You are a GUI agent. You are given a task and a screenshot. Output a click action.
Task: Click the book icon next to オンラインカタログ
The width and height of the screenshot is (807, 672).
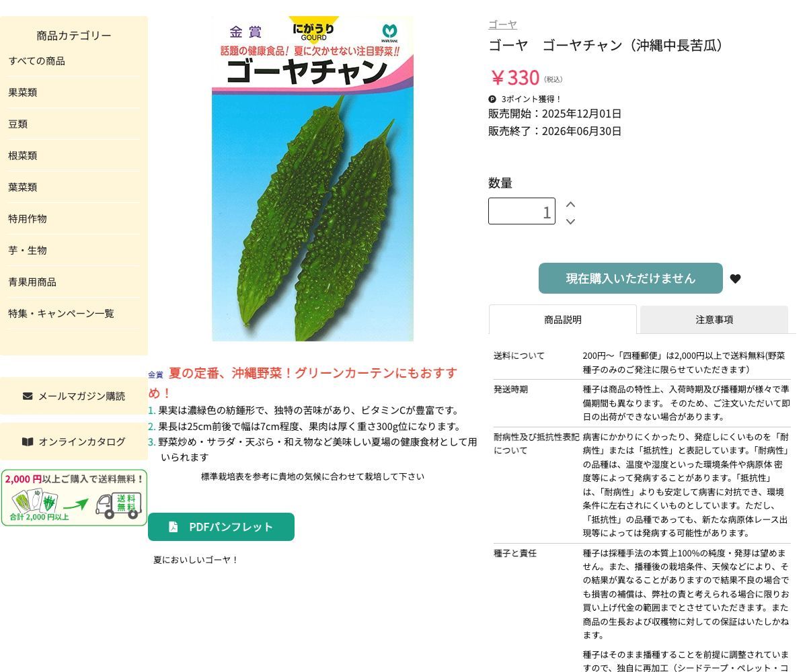tap(28, 442)
